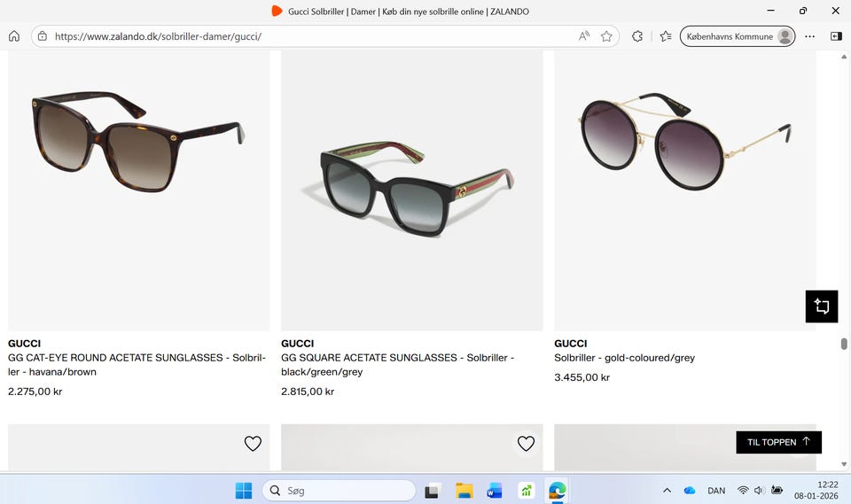The image size is (851, 504).
Task: Add page to favorites with star icon
Action: [x=606, y=36]
